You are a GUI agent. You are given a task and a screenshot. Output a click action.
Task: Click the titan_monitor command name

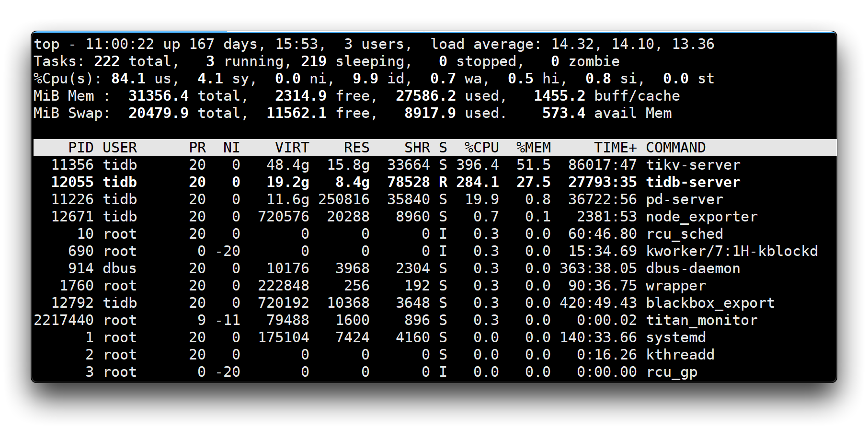pos(702,320)
